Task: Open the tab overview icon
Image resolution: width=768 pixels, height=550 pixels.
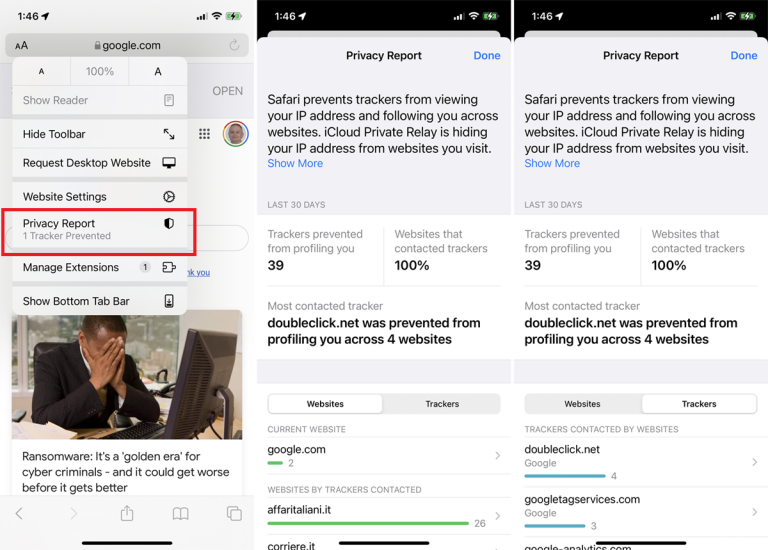Action: point(234,513)
